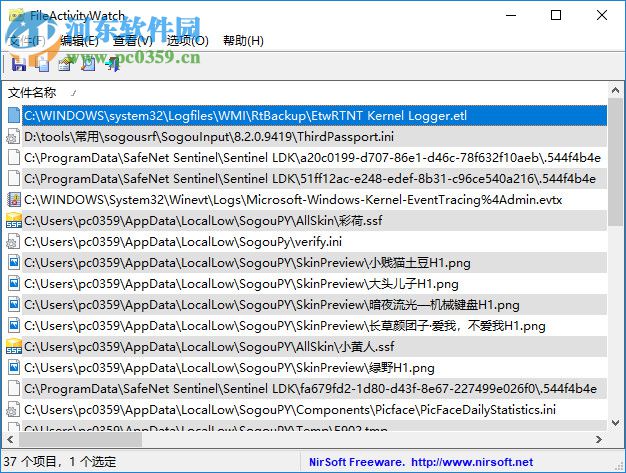Click the blank file icon of the 51ff12ac-e248 row

[x=14, y=178]
